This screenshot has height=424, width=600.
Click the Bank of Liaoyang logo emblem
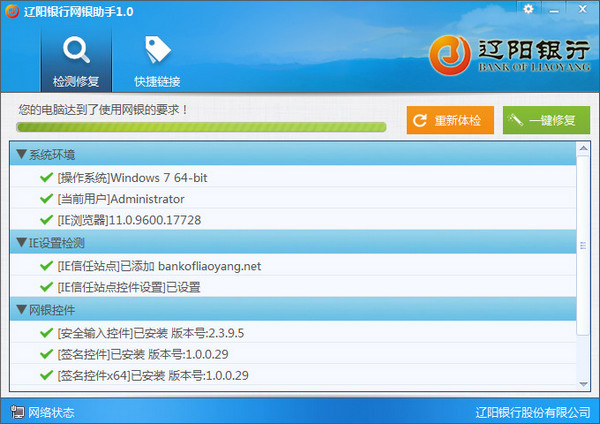point(450,55)
